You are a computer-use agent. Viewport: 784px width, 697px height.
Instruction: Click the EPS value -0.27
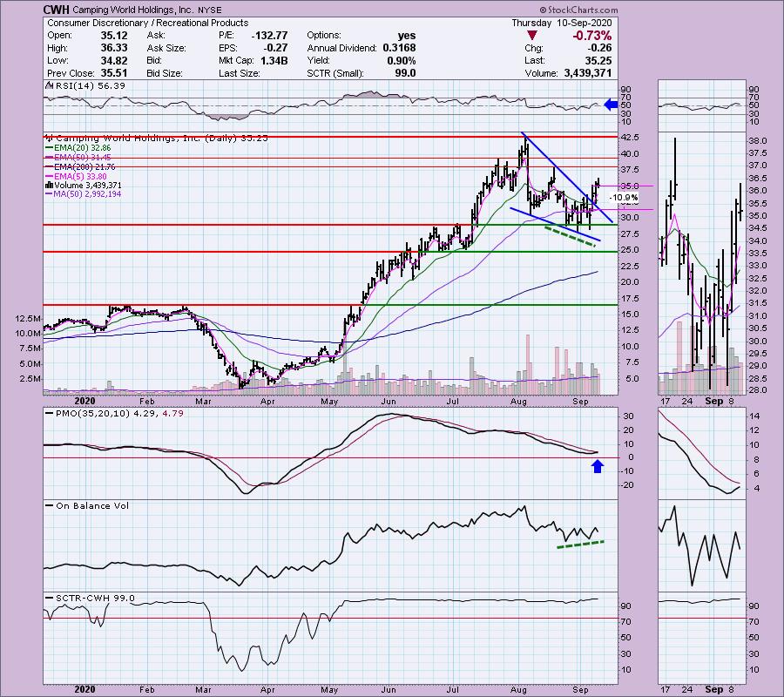point(275,48)
